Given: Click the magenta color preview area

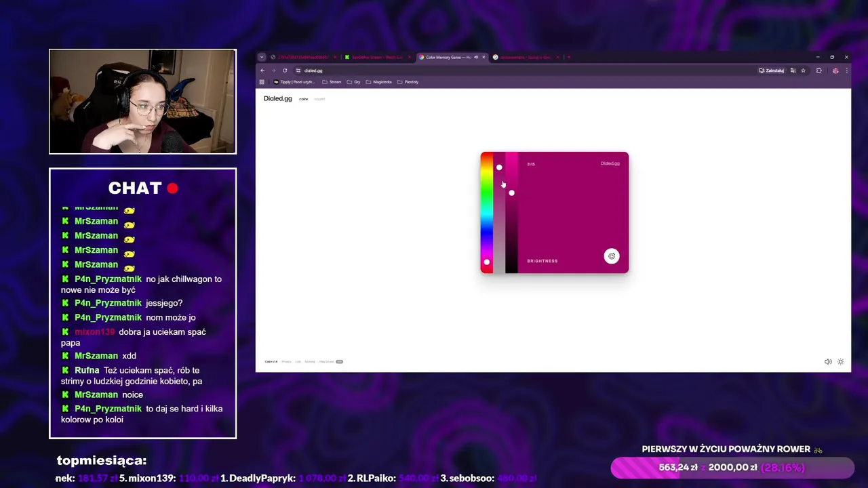Looking at the screenshot, I should pos(573,213).
